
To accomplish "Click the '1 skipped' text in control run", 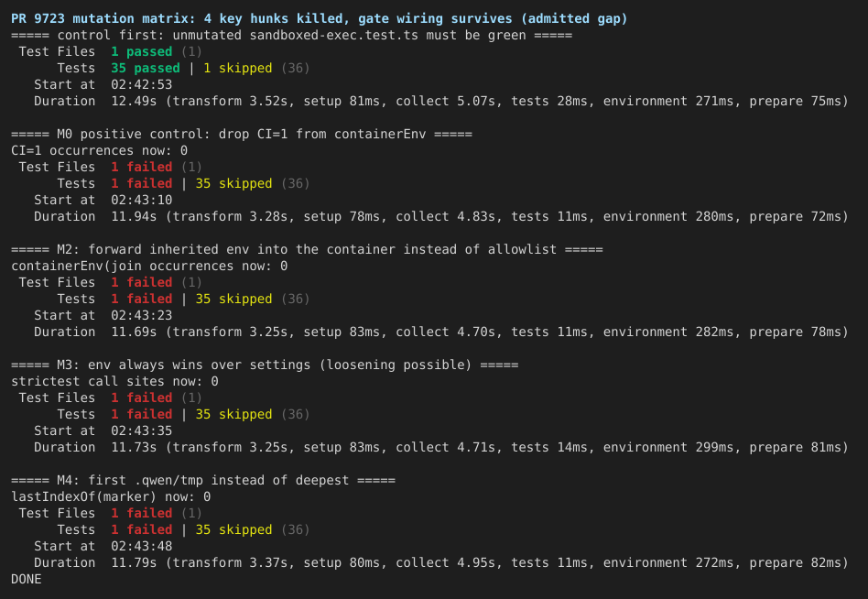I will pyautogui.click(x=238, y=68).
